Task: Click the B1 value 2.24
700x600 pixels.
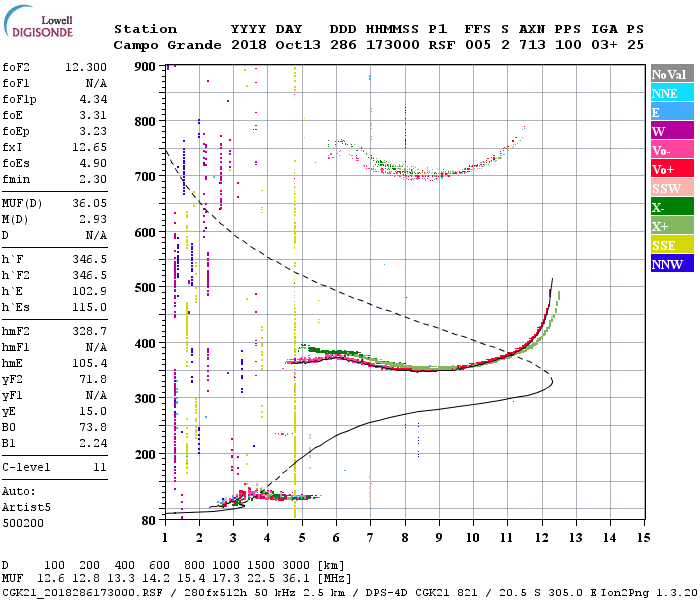Action: [x=93, y=443]
